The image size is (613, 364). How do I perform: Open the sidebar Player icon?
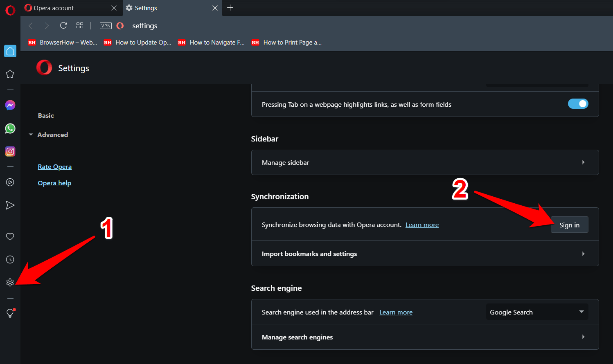(x=10, y=182)
